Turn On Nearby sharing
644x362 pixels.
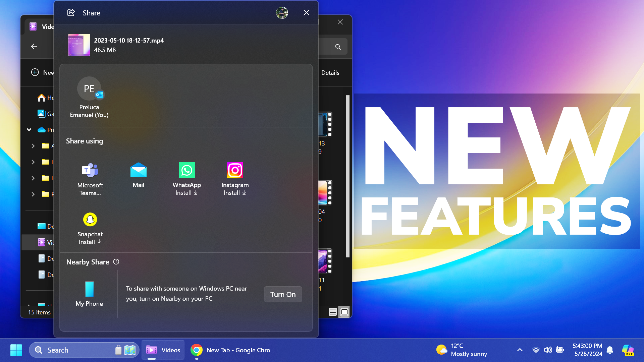pos(283,294)
